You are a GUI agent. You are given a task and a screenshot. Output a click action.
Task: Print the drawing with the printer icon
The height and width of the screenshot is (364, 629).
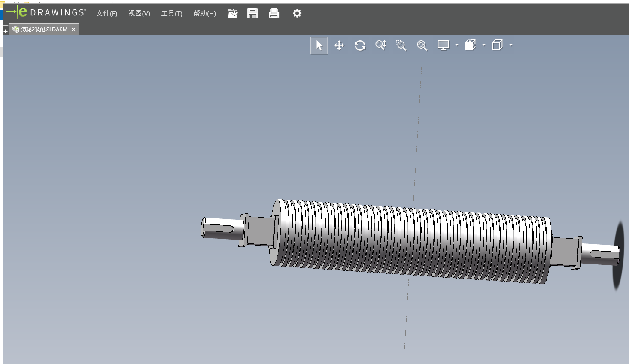click(x=273, y=14)
